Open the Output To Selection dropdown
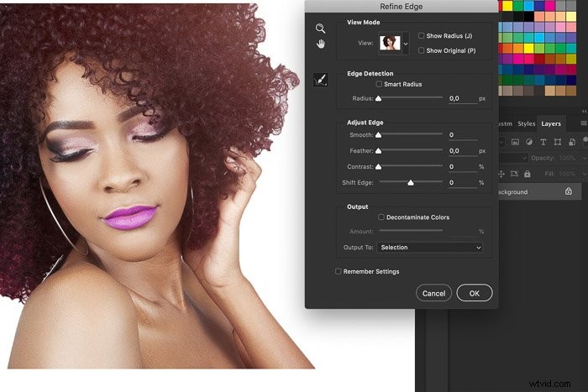The image size is (588, 392). coord(429,248)
